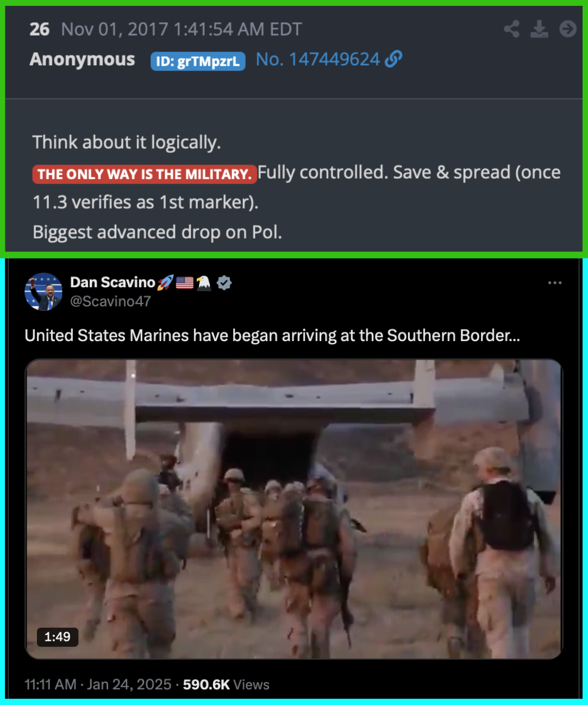Click the eagle emoji in display name
The image size is (588, 705).
(x=204, y=282)
